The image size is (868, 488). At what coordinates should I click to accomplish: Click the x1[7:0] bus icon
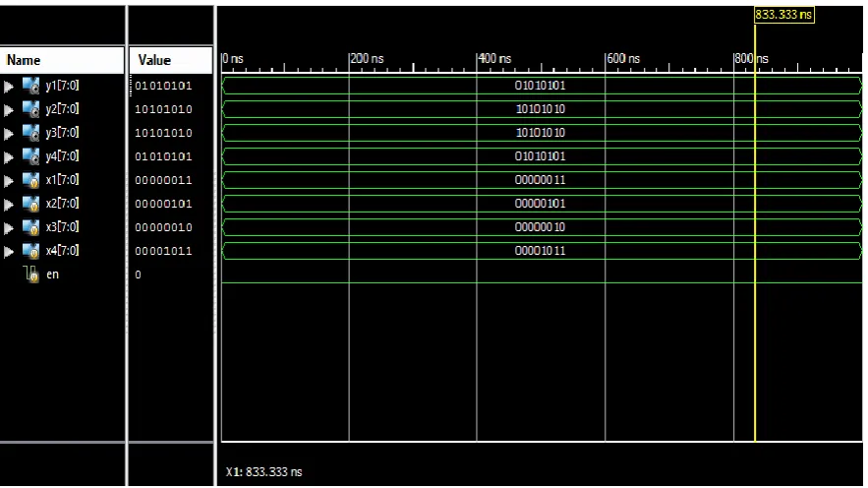pyautogui.click(x=31, y=180)
